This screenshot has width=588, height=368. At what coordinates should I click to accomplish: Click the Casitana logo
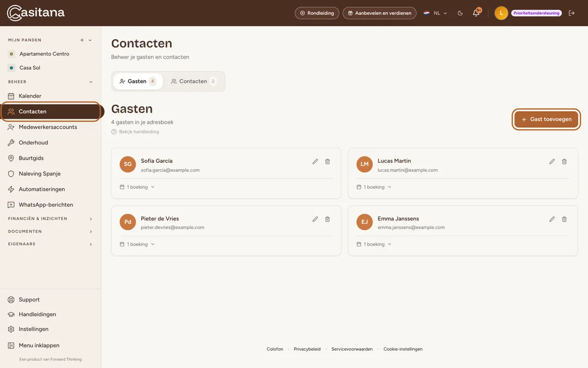pyautogui.click(x=35, y=13)
